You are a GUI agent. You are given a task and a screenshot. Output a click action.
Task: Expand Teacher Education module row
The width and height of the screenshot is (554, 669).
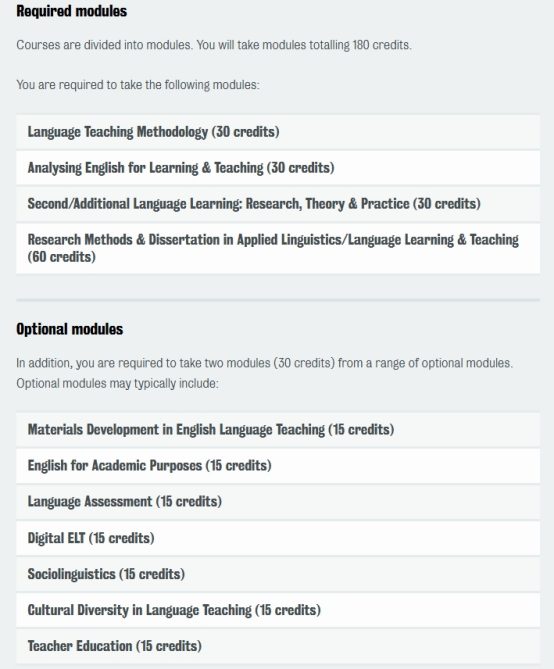pyautogui.click(x=278, y=646)
